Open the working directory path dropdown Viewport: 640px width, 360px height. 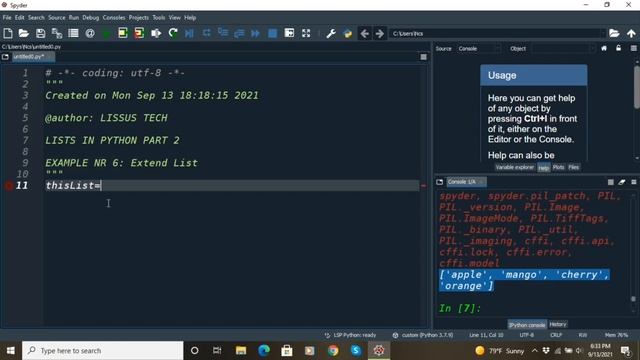(x=602, y=33)
